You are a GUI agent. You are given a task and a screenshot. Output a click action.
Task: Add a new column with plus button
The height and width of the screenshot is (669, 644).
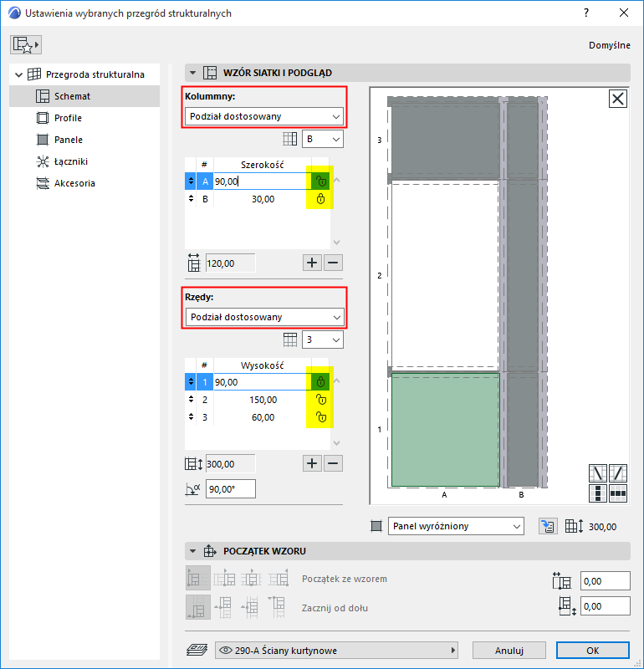coord(312,263)
